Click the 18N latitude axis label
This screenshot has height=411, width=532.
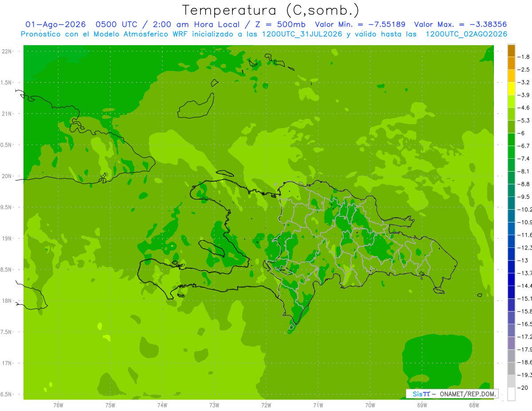point(7,301)
